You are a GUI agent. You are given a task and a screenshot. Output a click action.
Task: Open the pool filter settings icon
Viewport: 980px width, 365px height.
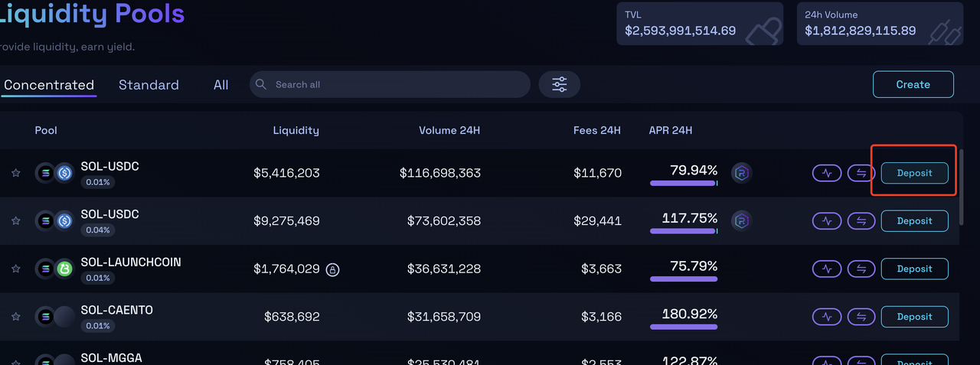point(559,84)
